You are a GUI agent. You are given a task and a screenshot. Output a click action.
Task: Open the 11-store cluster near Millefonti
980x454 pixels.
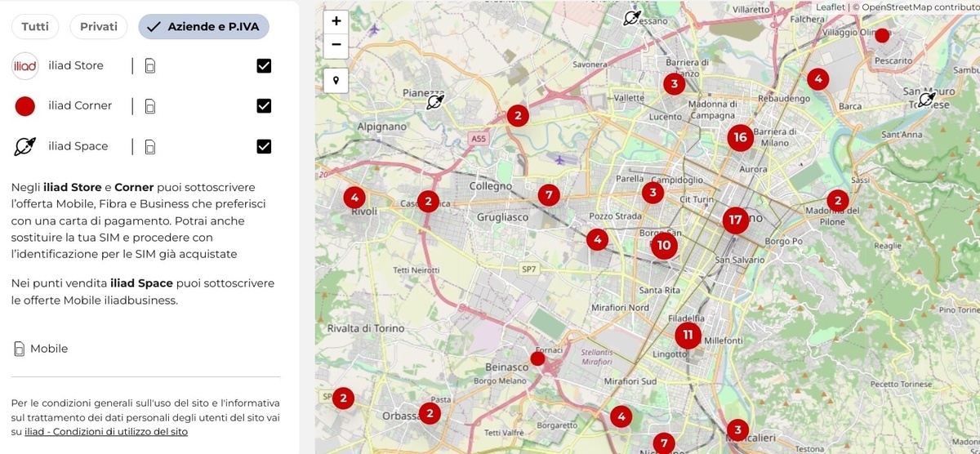(x=688, y=335)
